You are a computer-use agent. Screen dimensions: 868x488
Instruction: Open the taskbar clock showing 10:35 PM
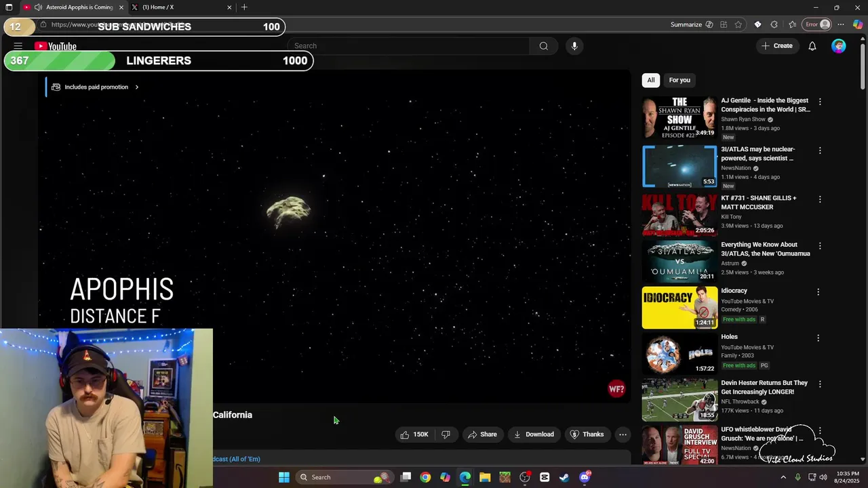point(848,477)
